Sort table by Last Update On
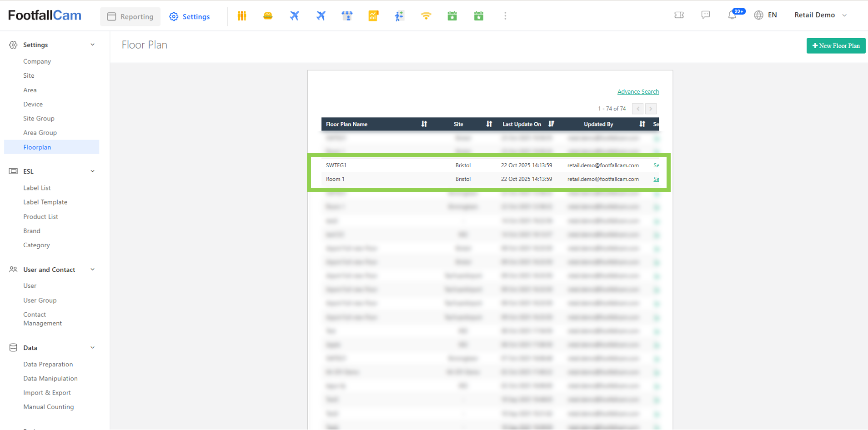 (x=551, y=124)
